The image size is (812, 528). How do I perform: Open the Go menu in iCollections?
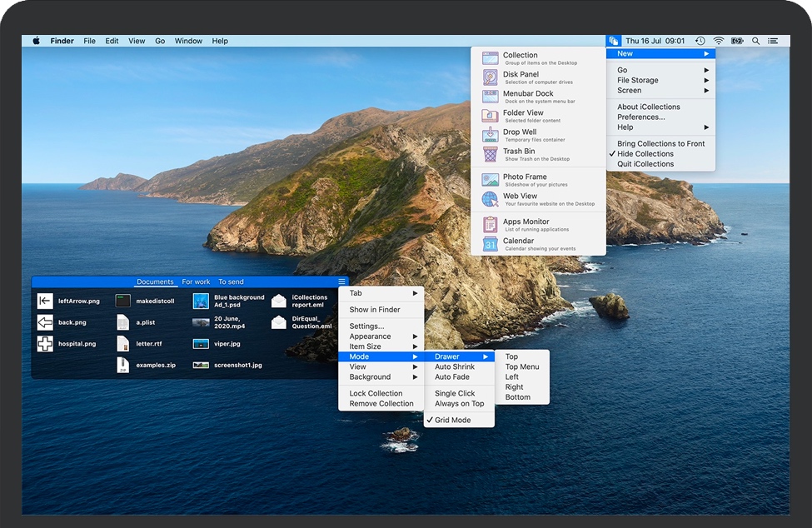[x=623, y=70]
